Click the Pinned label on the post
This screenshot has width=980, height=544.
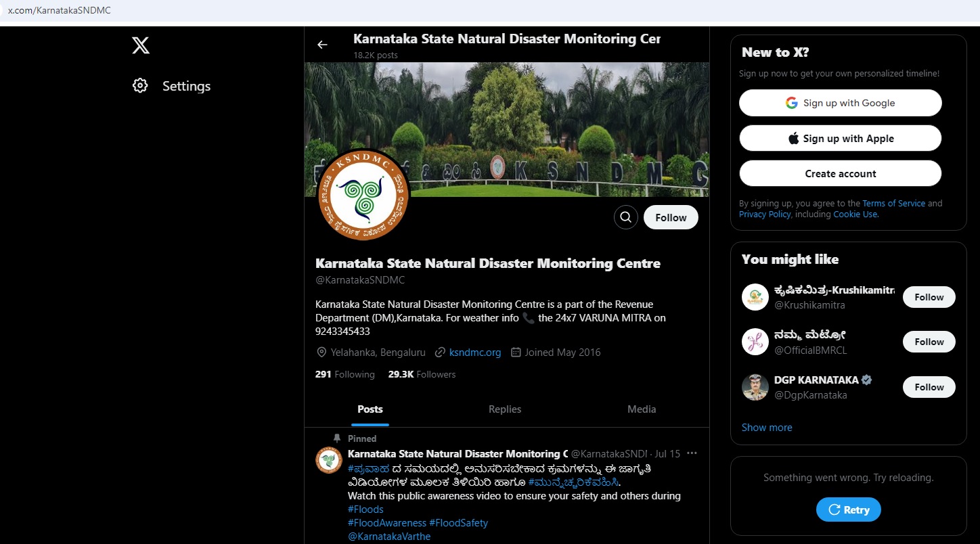[362, 438]
